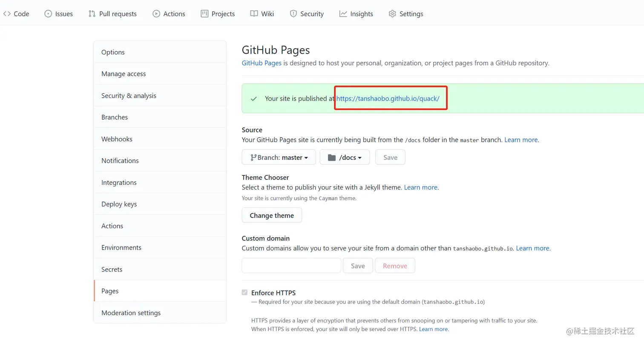
Task: Click the Settings gear icon
Action: (392, 14)
